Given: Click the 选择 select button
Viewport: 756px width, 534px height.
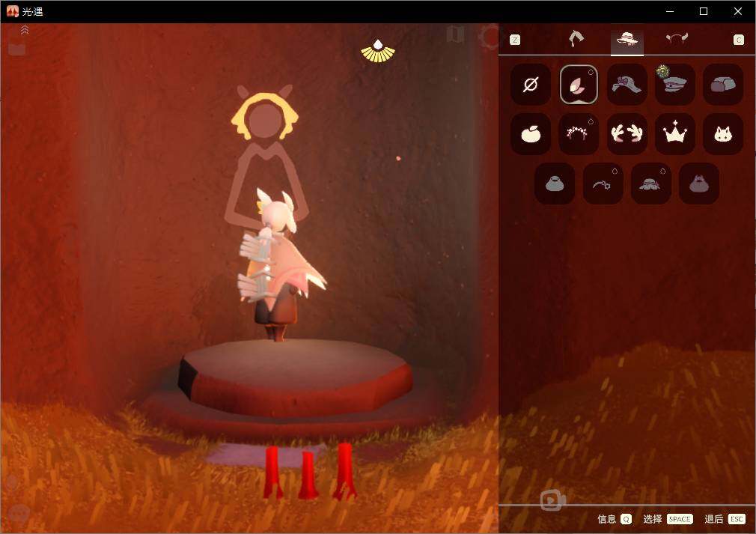Looking at the screenshot, I should click(x=668, y=519).
